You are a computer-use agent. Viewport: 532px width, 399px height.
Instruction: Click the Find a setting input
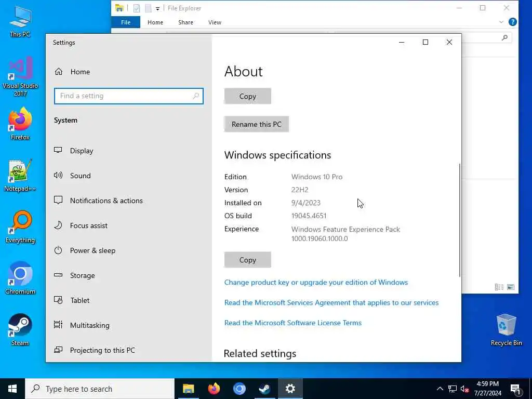pos(129,96)
